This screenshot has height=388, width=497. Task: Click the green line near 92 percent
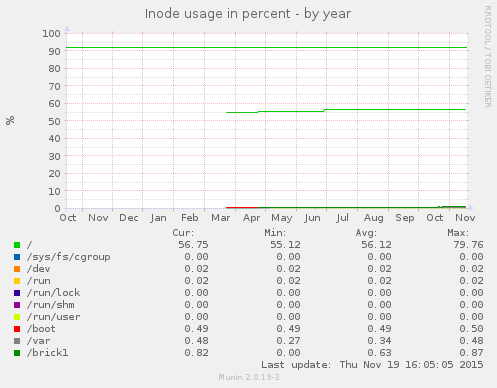tap(267, 48)
